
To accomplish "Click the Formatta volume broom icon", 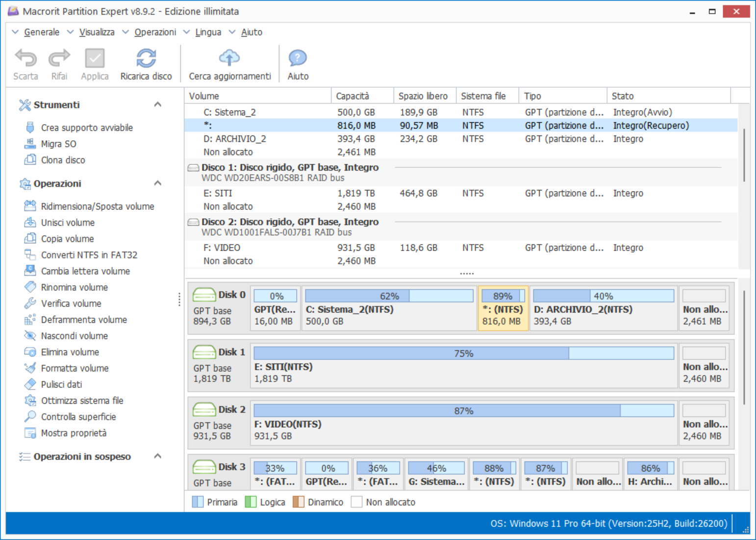I will 30,368.
